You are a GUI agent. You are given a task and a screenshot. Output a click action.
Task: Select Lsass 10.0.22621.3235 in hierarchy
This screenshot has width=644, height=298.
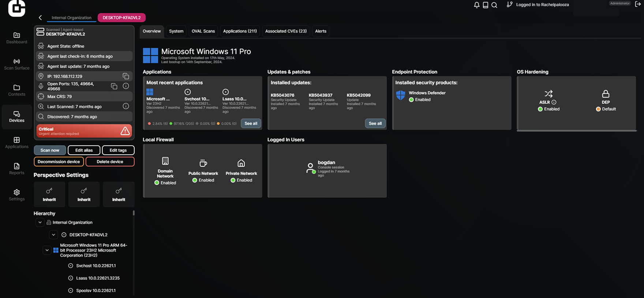point(98,278)
